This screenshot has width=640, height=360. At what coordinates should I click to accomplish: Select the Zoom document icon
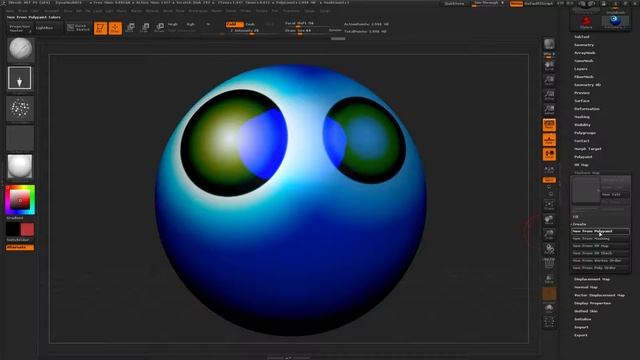[x=549, y=80]
